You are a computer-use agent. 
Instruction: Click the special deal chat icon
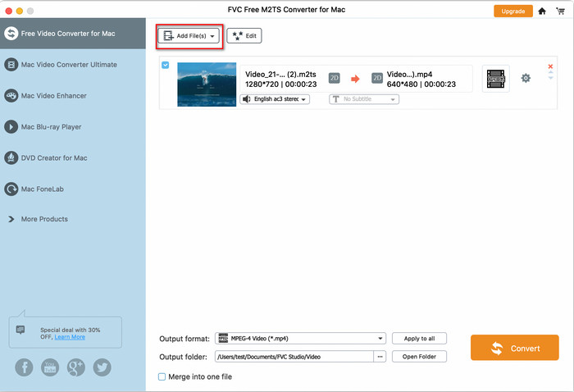(20, 330)
